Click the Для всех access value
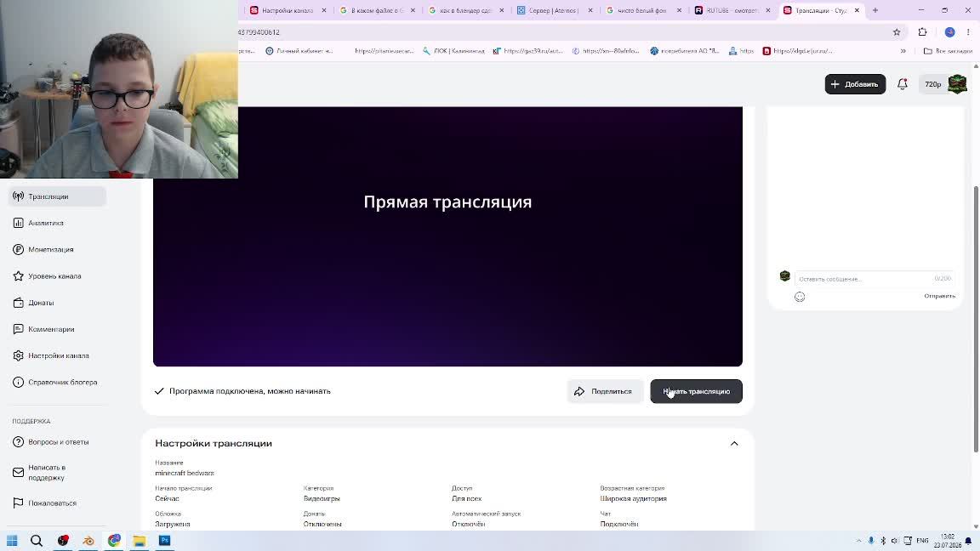 [x=466, y=498]
